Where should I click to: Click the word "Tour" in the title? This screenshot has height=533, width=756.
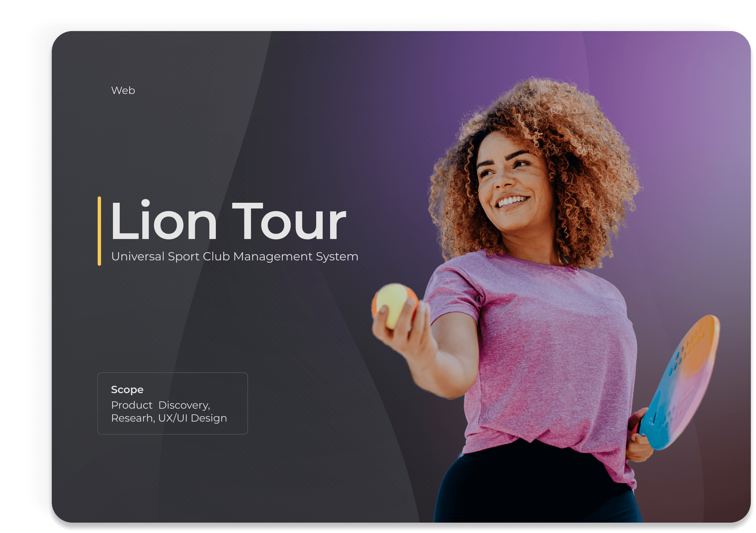(x=289, y=222)
